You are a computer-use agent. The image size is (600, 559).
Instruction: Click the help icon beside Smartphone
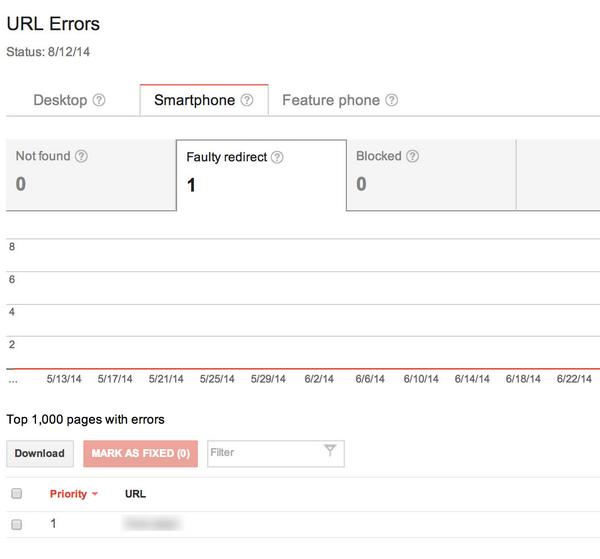click(247, 100)
